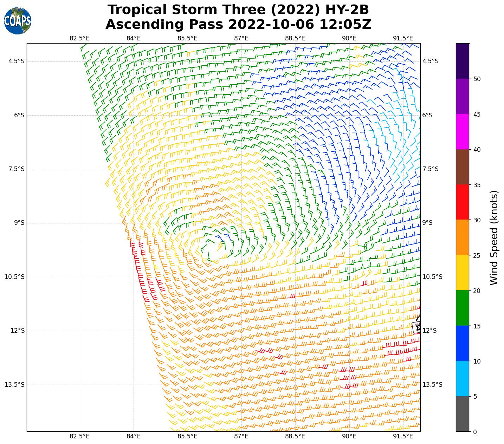
Task: Click the 'Wind Speed (knots)' colorbar label
Action: point(494,237)
